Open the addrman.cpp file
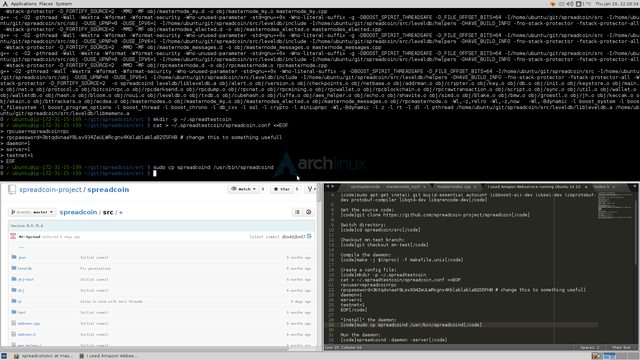 [29, 324]
